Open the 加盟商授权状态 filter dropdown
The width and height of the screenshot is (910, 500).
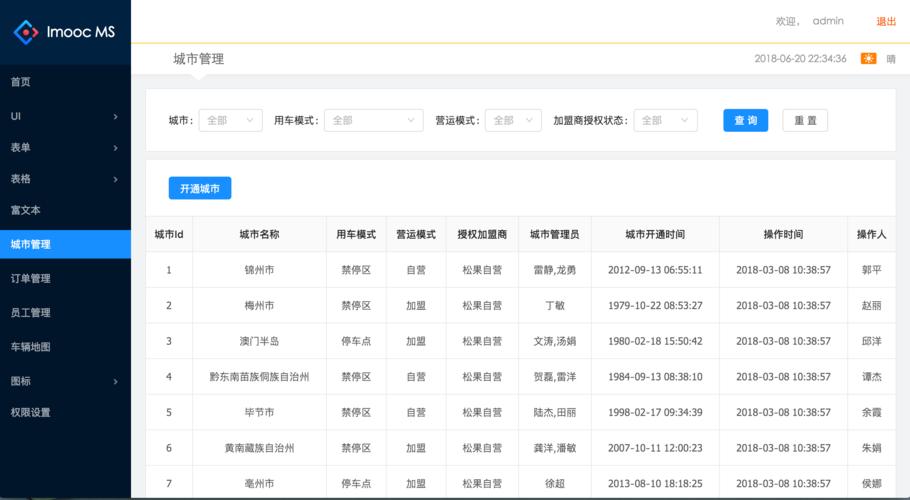(665, 120)
